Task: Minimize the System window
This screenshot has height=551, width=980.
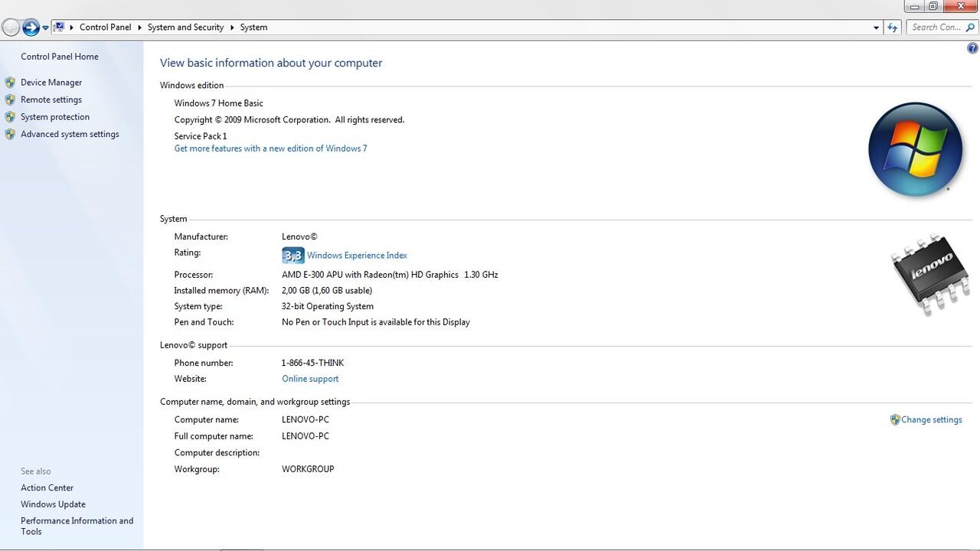Action: coord(915,6)
